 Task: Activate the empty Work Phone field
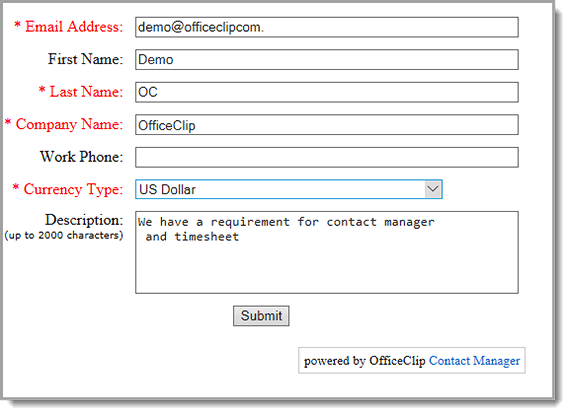(327, 157)
